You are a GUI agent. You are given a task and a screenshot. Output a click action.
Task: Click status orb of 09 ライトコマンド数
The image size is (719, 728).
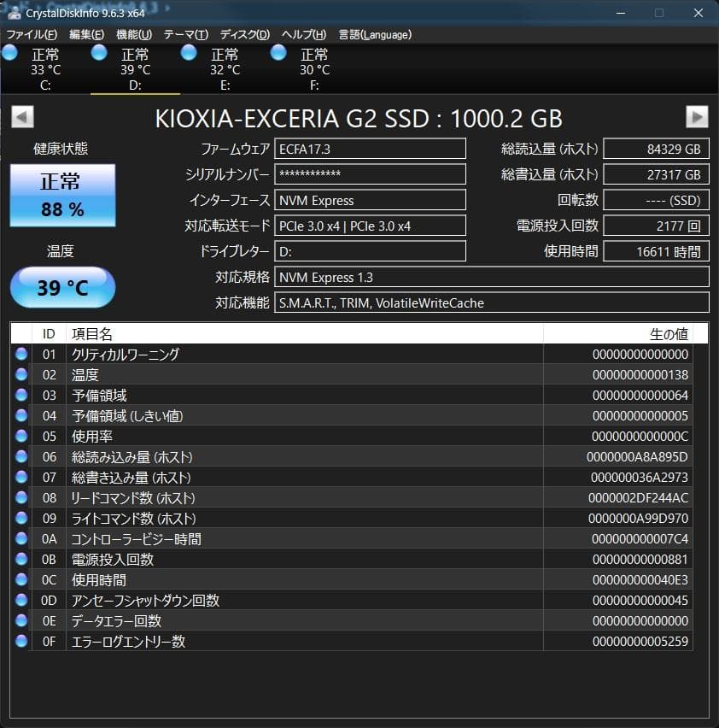pos(21,518)
